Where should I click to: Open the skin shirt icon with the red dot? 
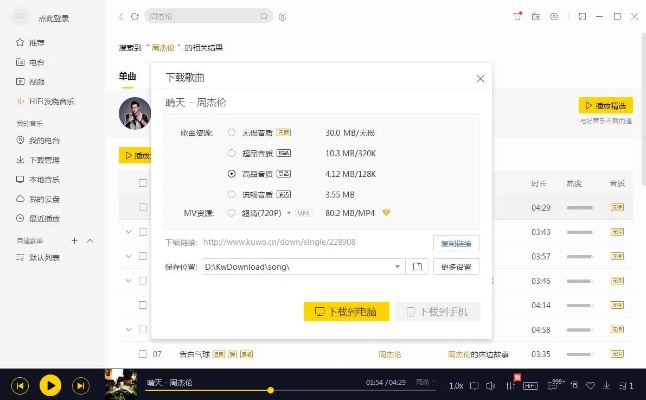(x=517, y=16)
